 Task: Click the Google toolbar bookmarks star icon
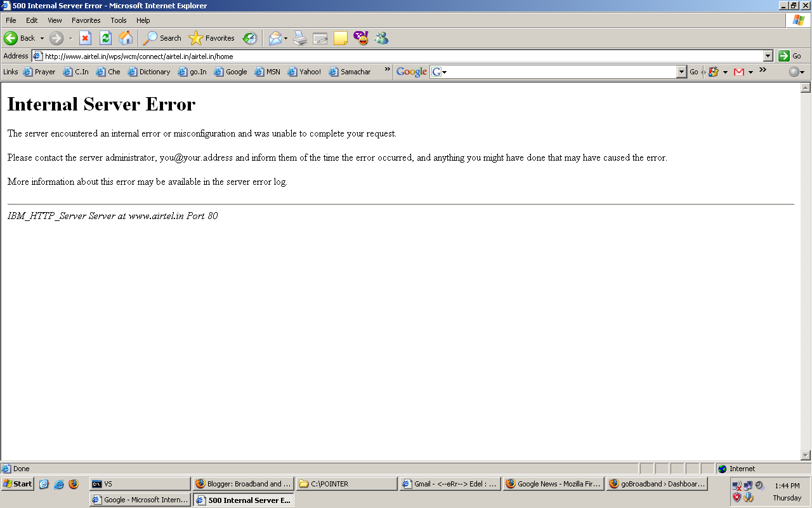tap(714, 72)
